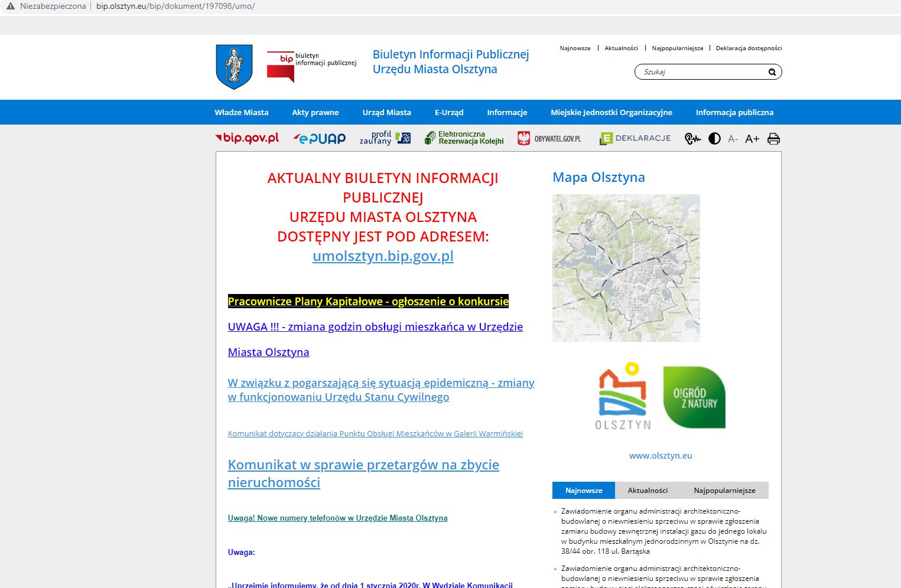The width and height of the screenshot is (901, 588).
Task: Open Elektroniczna Rezerwacja Kolejki icon
Action: click(464, 138)
